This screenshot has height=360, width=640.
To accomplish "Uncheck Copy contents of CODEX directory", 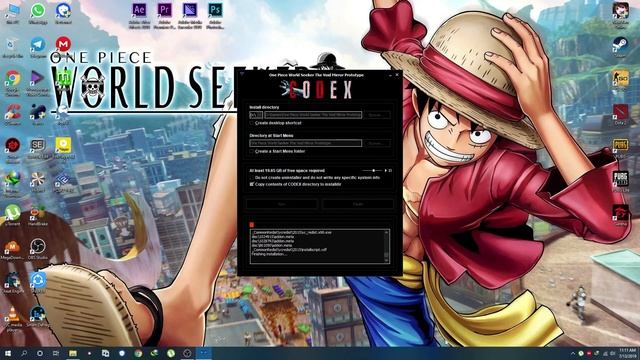I will 252,184.
